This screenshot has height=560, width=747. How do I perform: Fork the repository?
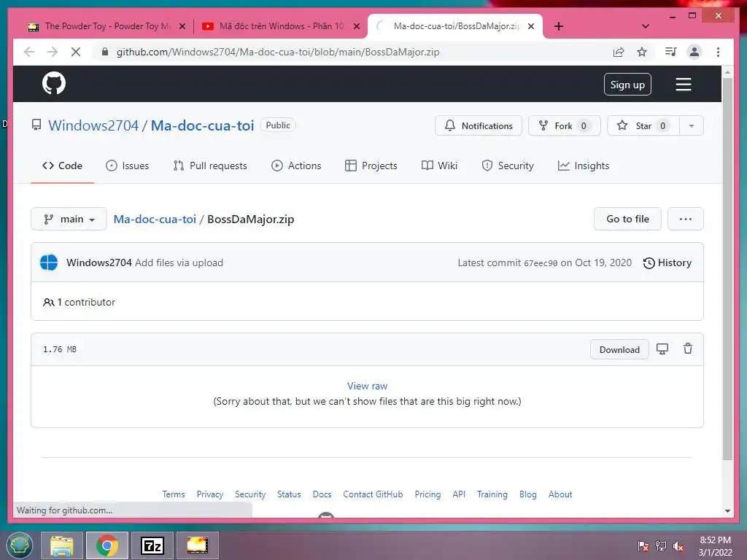[564, 125]
